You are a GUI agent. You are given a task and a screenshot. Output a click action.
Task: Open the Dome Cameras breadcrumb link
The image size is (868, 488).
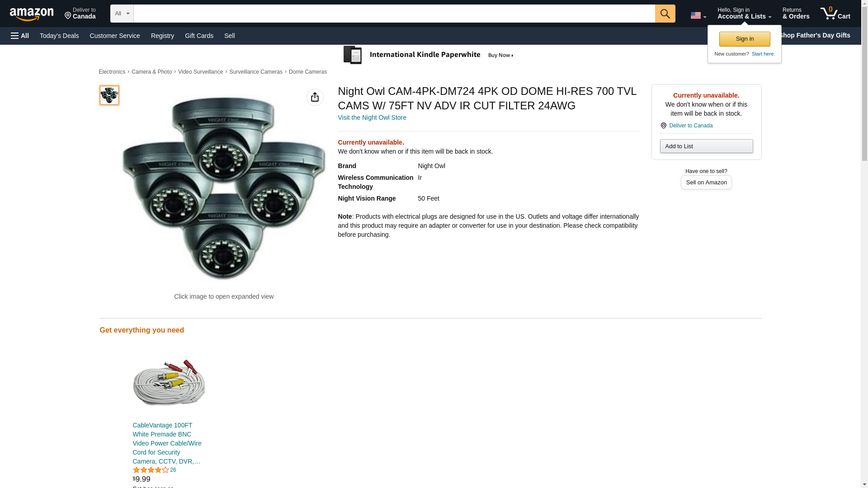[x=307, y=72]
